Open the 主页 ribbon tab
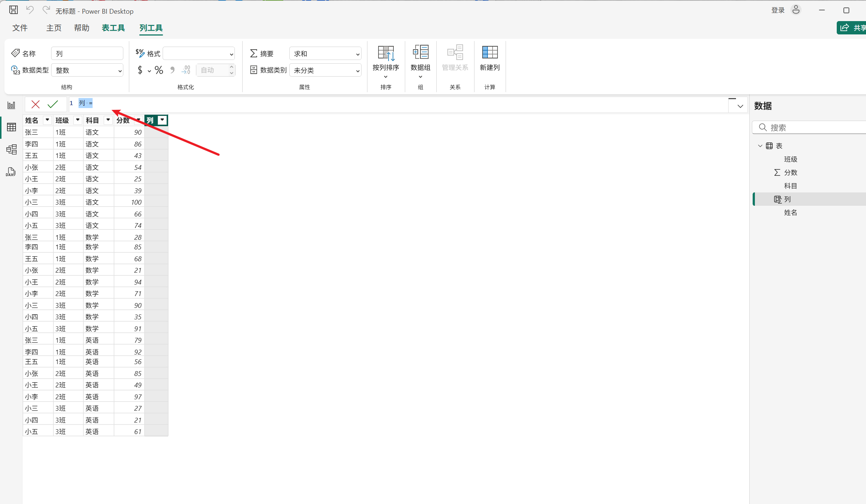This screenshot has height=504, width=866. (54, 28)
